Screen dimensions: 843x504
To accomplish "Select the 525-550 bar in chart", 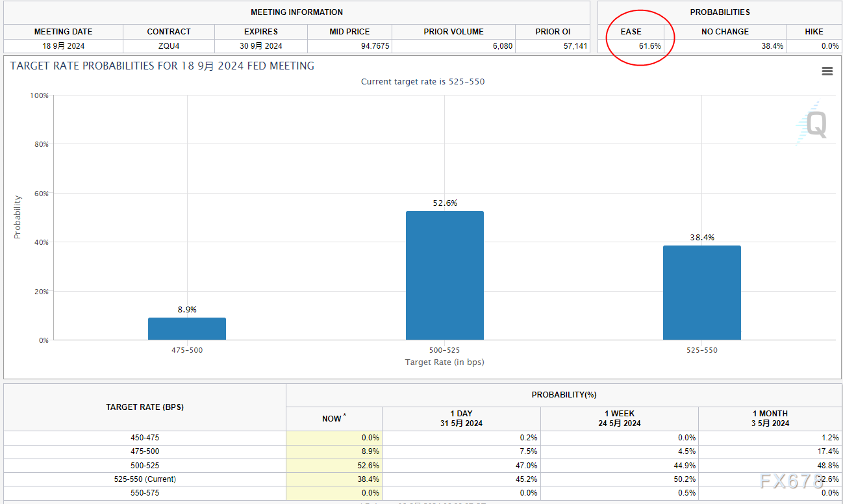I will [701, 292].
